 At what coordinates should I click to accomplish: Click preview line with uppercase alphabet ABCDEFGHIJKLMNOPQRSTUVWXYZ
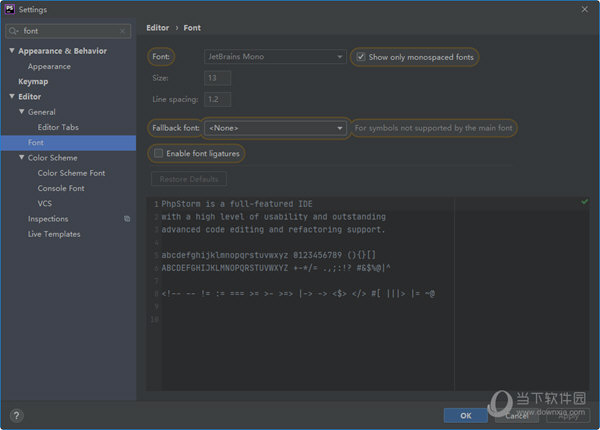coord(276,268)
